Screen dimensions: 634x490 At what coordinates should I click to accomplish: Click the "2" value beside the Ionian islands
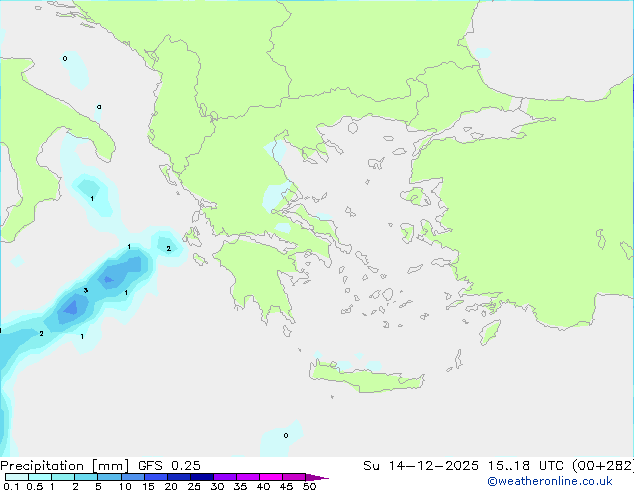169,248
